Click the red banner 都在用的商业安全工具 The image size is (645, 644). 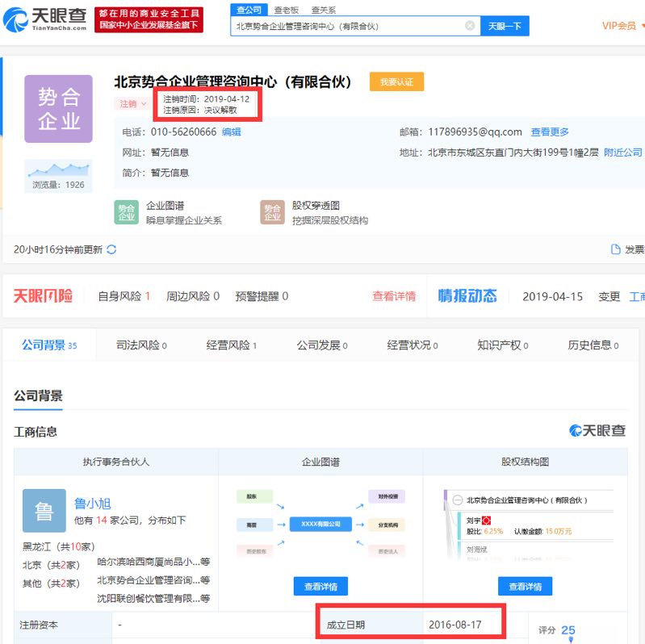pyautogui.click(x=149, y=19)
